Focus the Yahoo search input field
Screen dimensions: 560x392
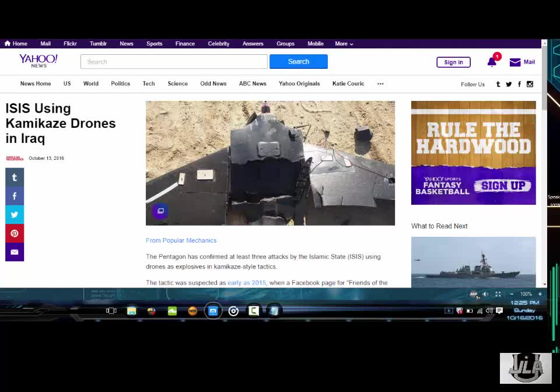(174, 61)
